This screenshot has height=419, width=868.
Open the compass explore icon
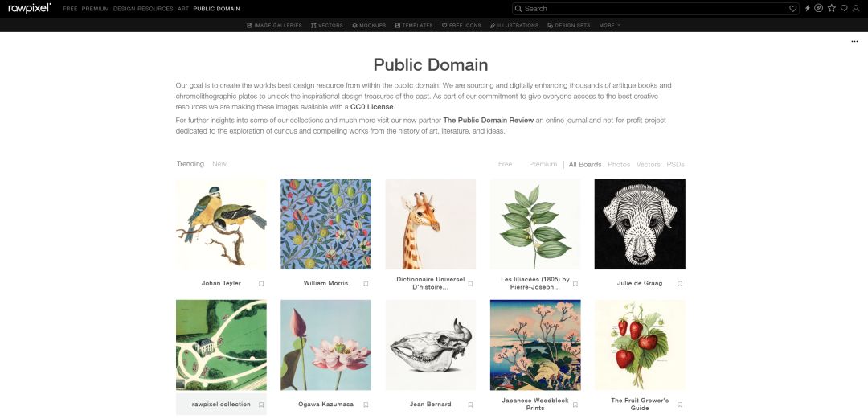coord(819,8)
